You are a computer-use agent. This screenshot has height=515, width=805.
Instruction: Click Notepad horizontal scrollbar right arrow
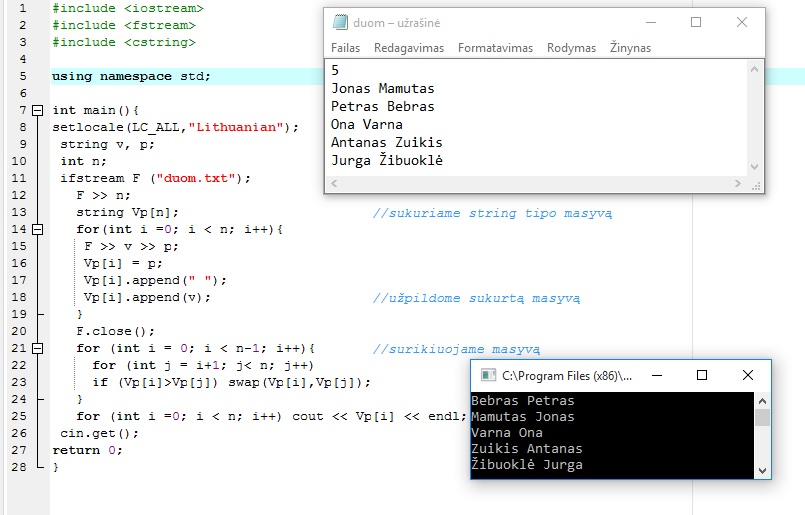click(738, 183)
